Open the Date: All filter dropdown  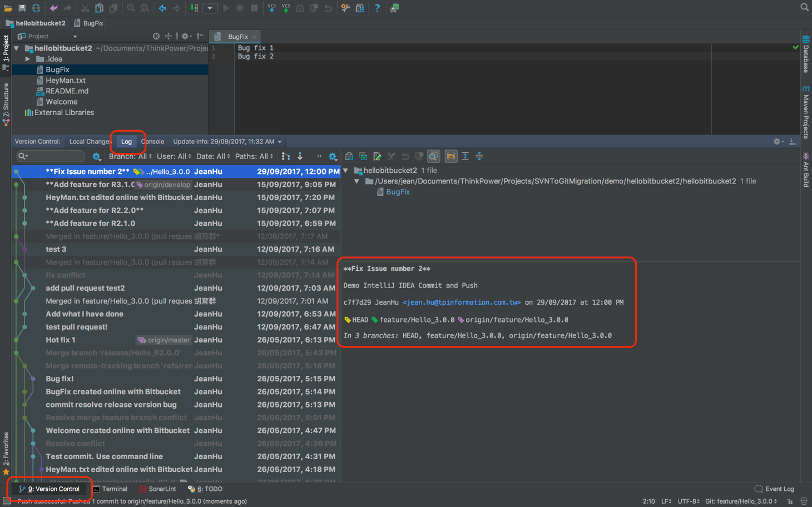(213, 157)
